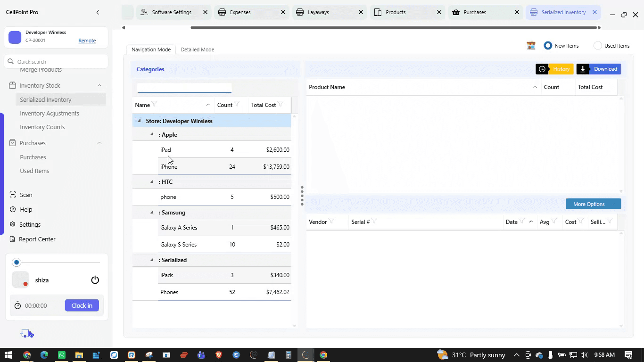Click the system tray volume icon

[x=585, y=355]
